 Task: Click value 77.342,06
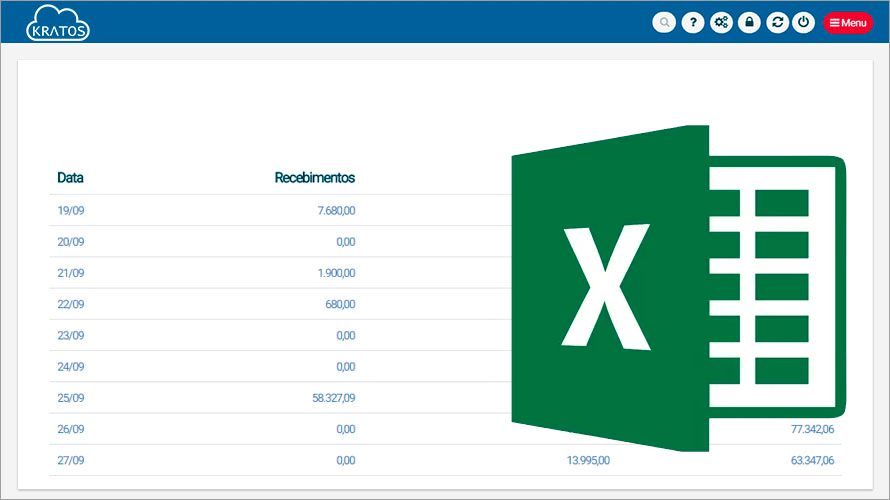812,429
